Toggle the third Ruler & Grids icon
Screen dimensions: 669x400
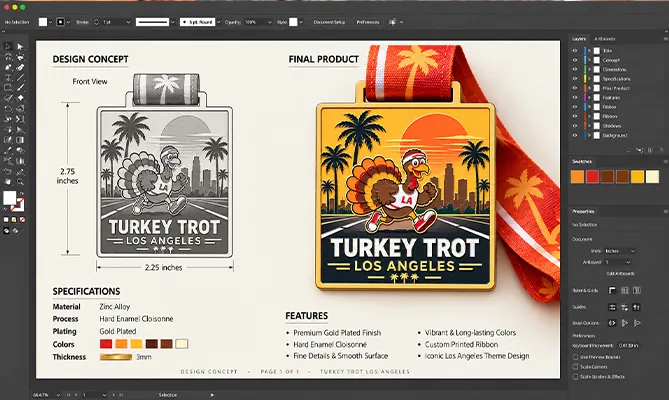[x=637, y=290]
